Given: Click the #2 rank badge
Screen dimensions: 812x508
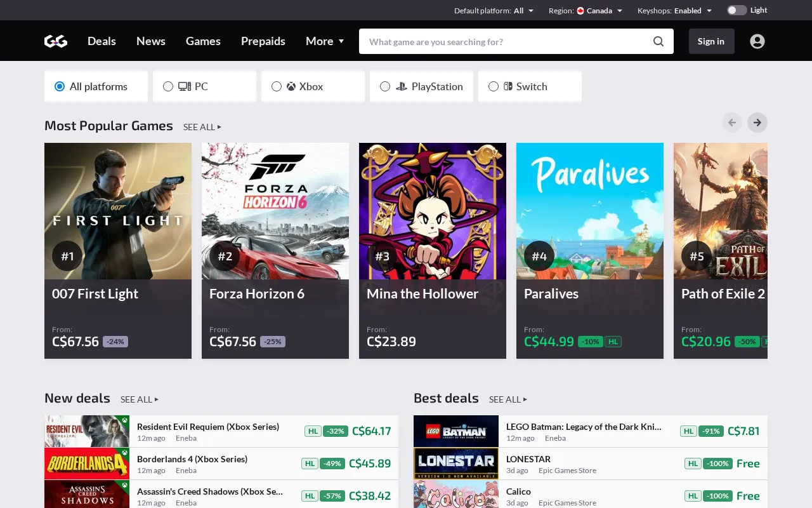Looking at the screenshot, I should (x=225, y=256).
